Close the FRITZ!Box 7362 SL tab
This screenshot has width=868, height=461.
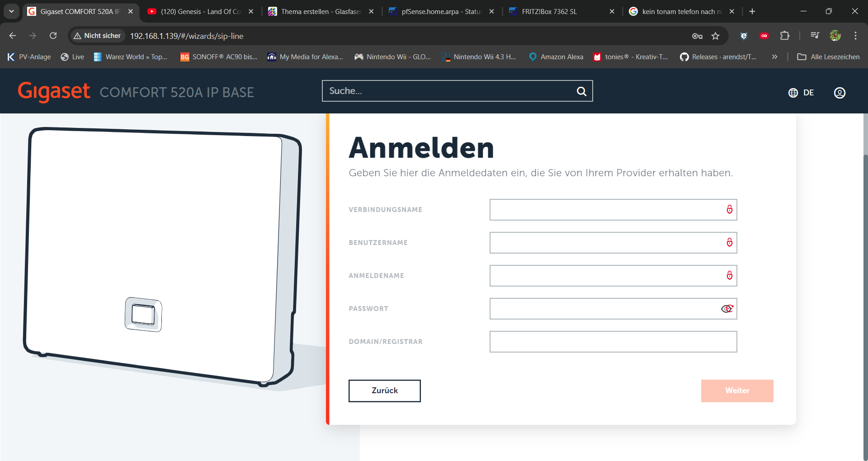pos(612,11)
